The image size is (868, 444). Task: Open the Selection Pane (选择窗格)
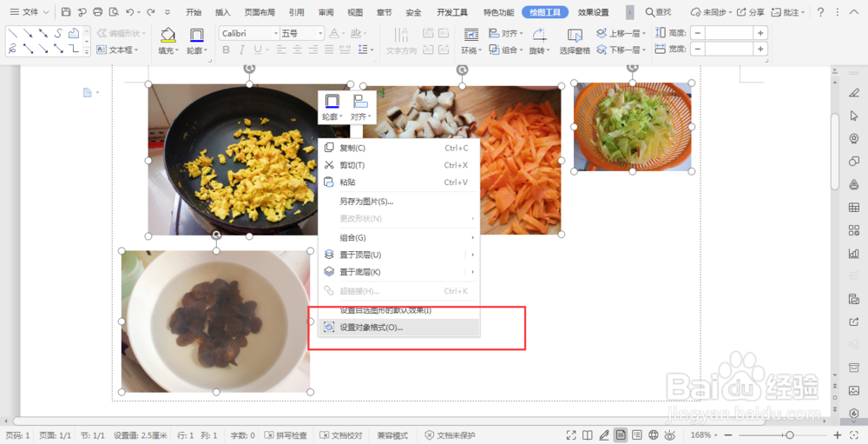(x=575, y=41)
